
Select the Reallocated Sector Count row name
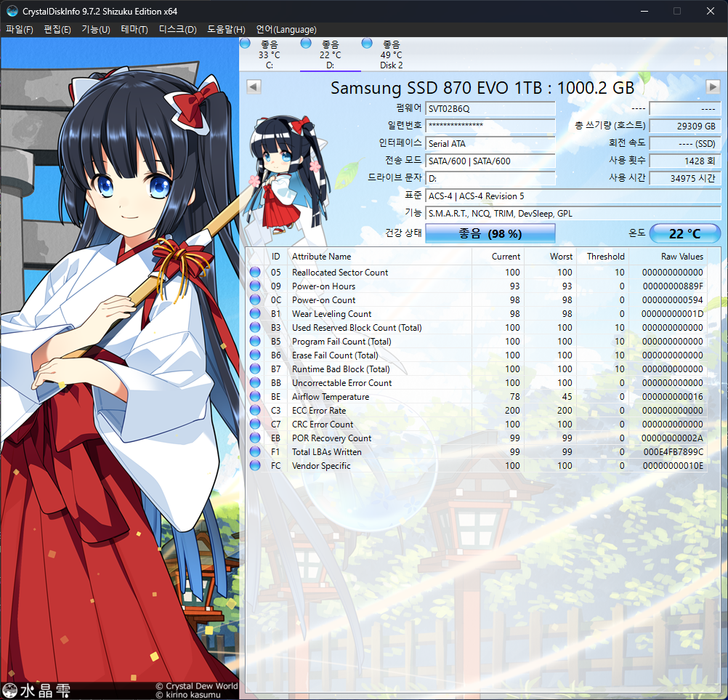340,272
